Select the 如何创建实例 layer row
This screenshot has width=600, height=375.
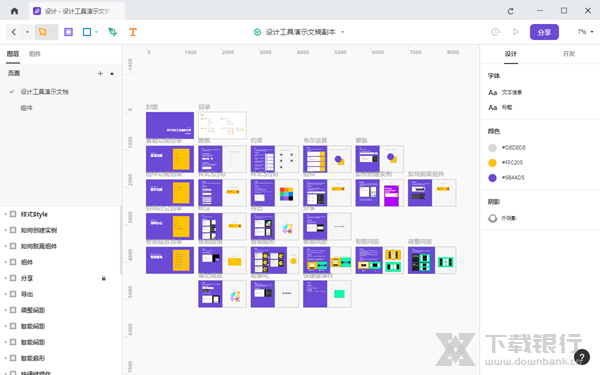[60, 230]
